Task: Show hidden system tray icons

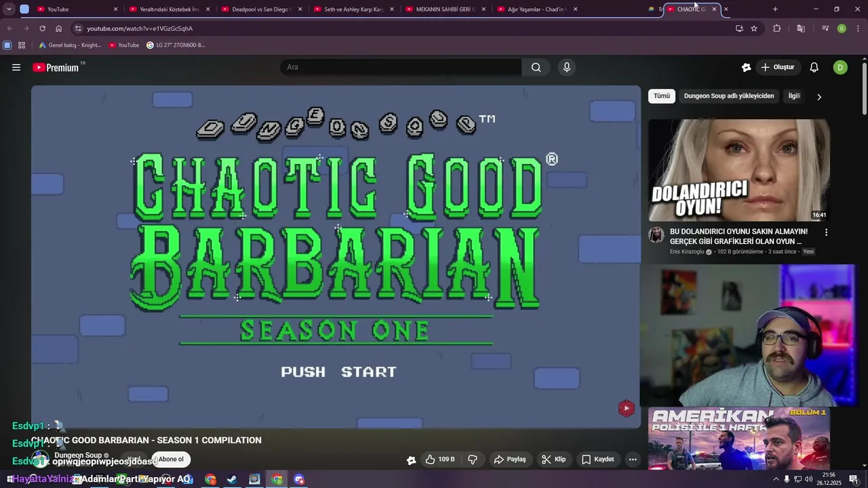Action: 776,479
